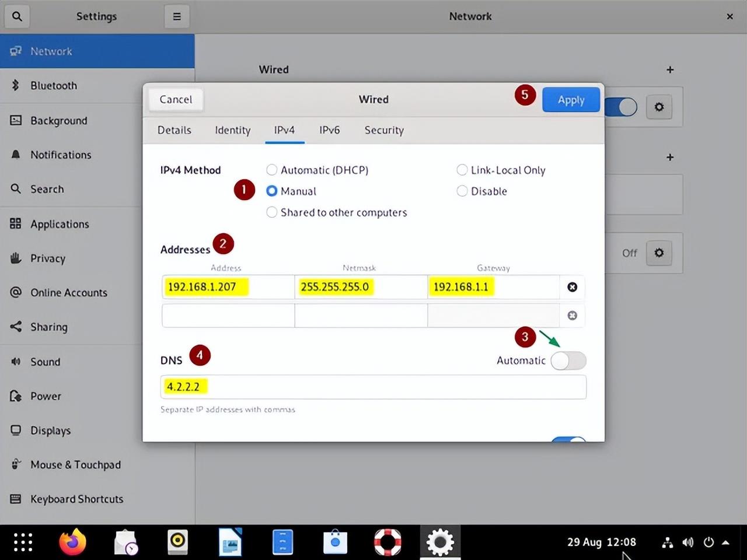Click the Bluetooth icon in sidebar
The image size is (747, 560).
pyautogui.click(x=16, y=85)
